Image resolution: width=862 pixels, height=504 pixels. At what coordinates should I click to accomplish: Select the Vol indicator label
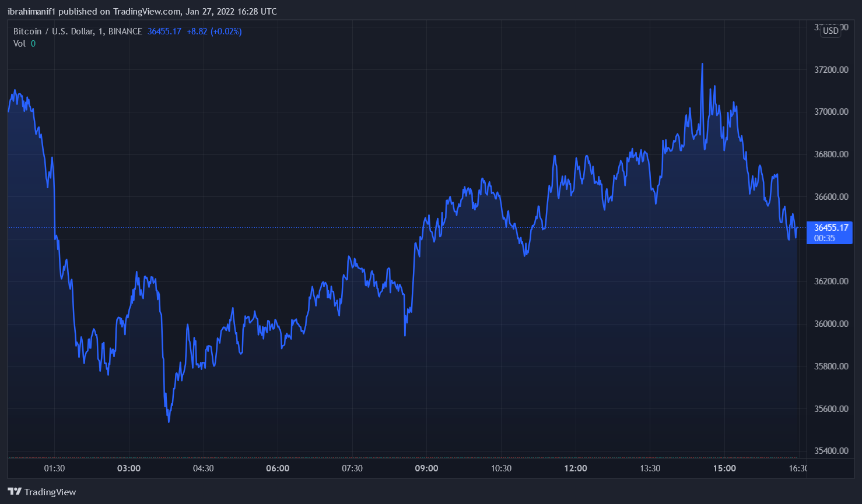click(x=20, y=44)
